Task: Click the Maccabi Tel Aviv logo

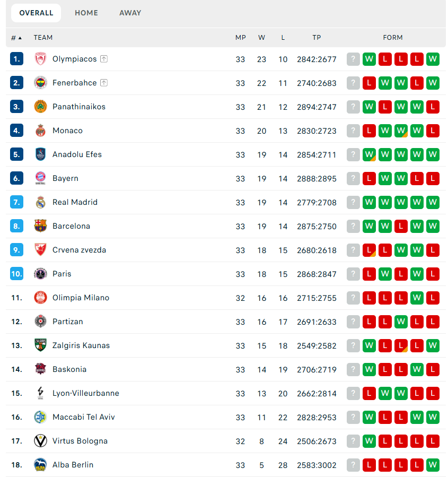Action: pyautogui.click(x=41, y=417)
